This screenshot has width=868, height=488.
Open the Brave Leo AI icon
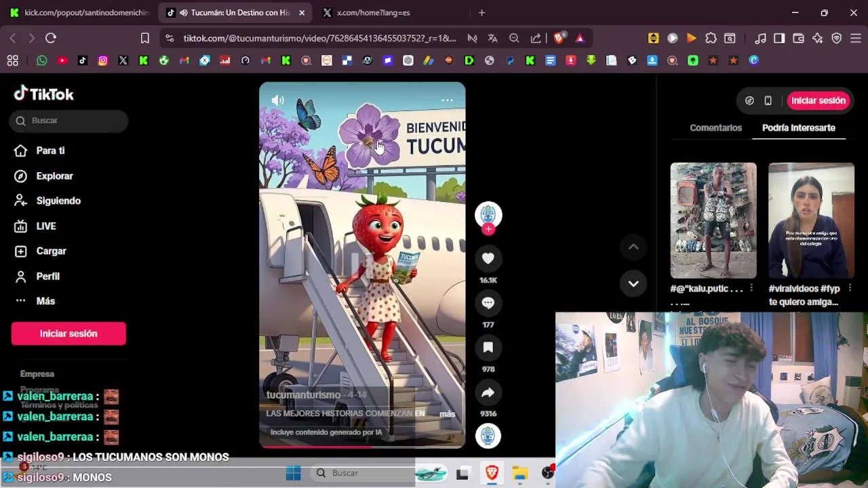coord(817,39)
